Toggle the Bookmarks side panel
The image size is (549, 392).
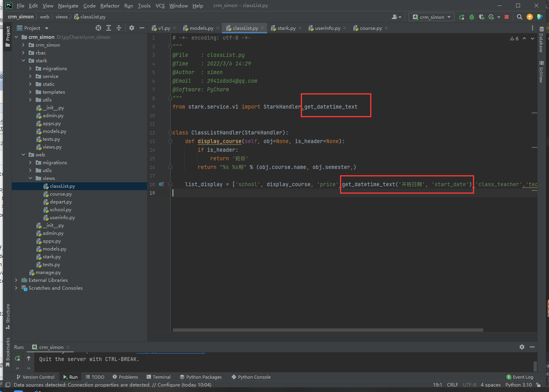pyautogui.click(x=8, y=352)
